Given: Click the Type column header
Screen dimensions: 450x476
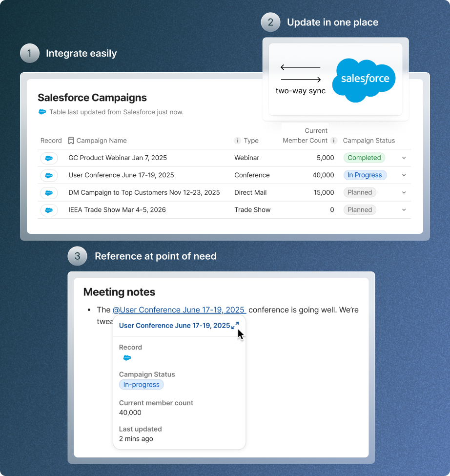Looking at the screenshot, I should click(x=251, y=141).
